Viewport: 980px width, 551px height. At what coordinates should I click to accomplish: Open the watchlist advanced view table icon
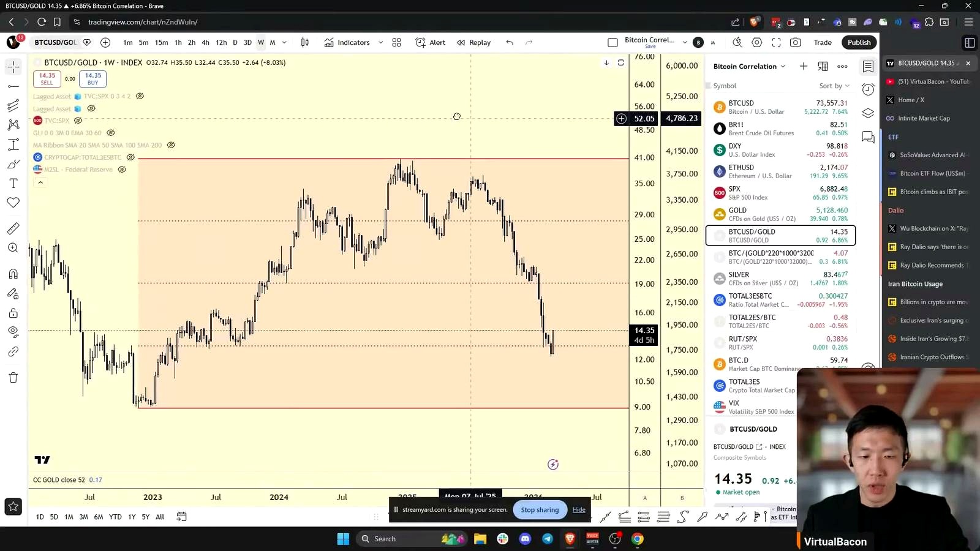823,66
